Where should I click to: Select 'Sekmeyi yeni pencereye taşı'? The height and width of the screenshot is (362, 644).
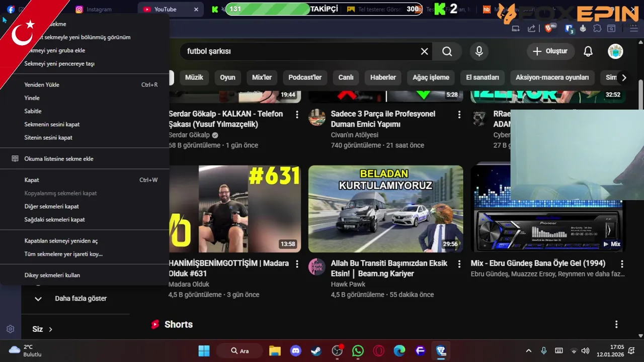85,64
